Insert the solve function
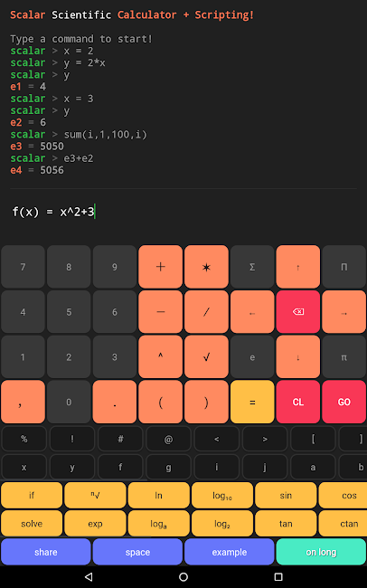 tap(32, 523)
